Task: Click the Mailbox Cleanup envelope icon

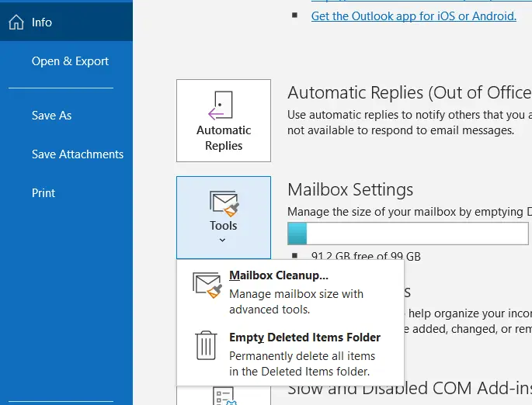Action: click(x=207, y=285)
